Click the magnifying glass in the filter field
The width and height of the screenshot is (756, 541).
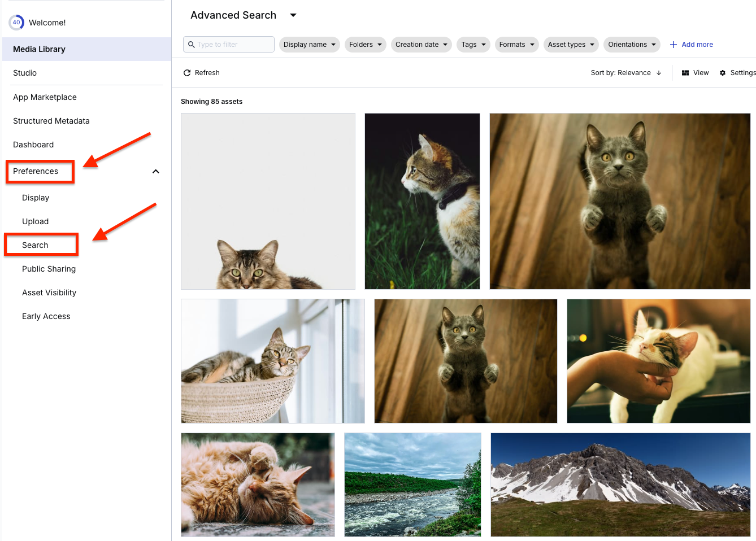pos(192,44)
